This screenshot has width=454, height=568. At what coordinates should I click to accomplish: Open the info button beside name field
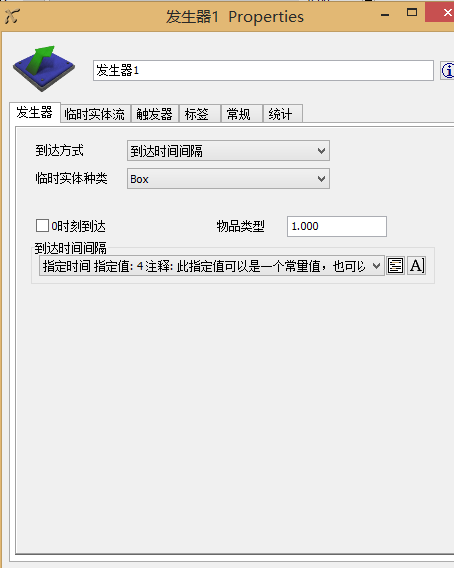[x=448, y=71]
